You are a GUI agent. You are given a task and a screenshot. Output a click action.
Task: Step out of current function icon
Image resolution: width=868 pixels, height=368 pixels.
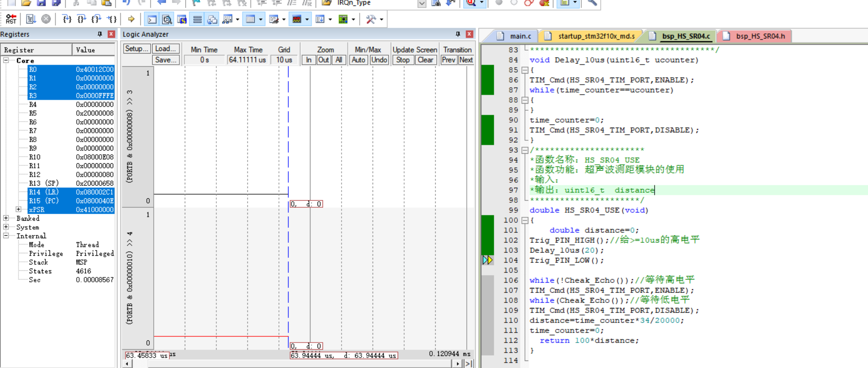[x=97, y=19]
